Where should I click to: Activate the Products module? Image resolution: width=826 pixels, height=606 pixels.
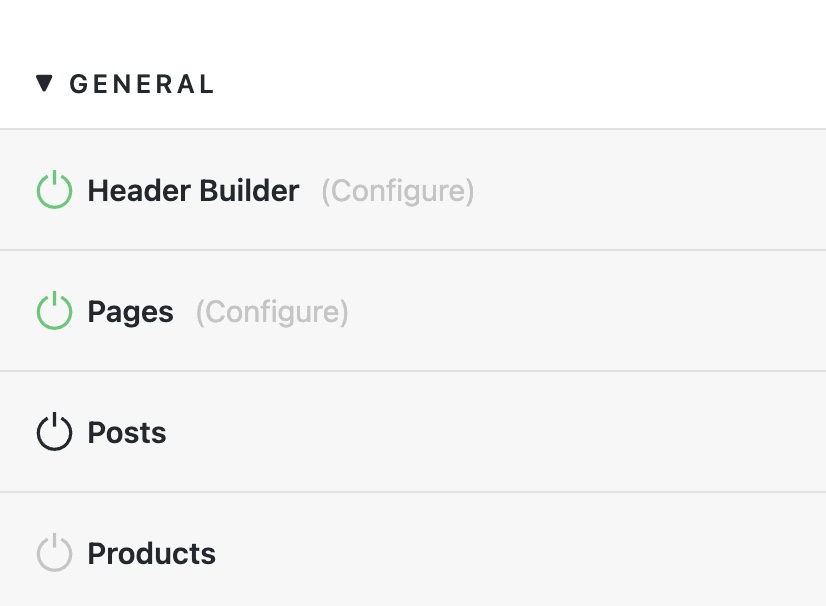(x=54, y=553)
